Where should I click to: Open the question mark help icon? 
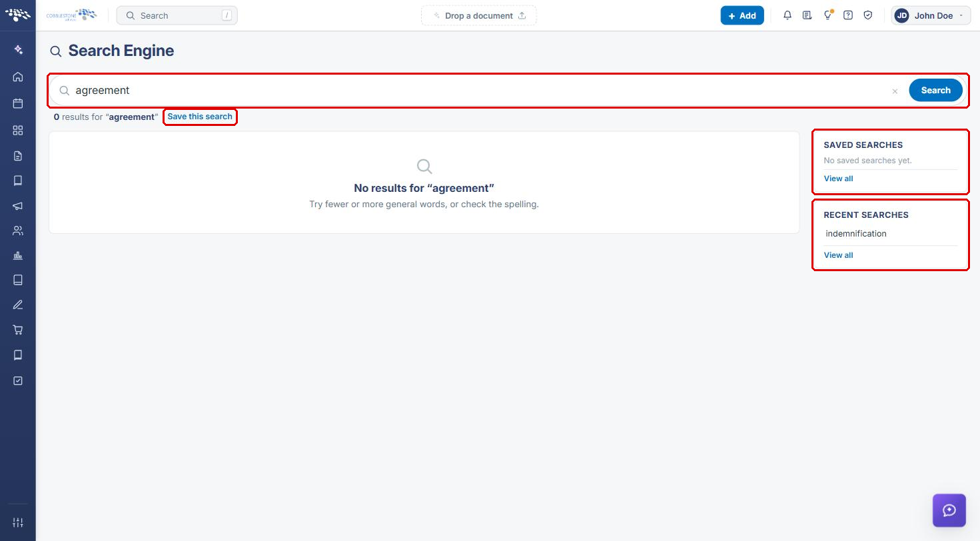[x=848, y=15]
